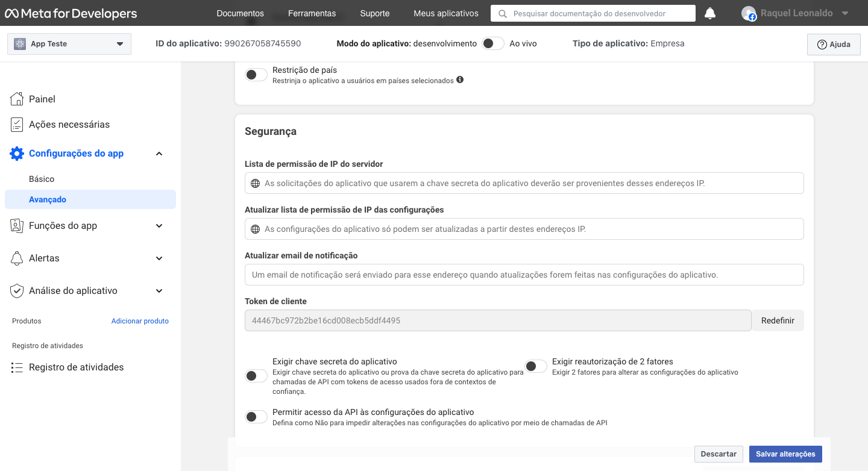868x471 pixels.
Task: Select the Painel home icon
Action: pos(17,98)
